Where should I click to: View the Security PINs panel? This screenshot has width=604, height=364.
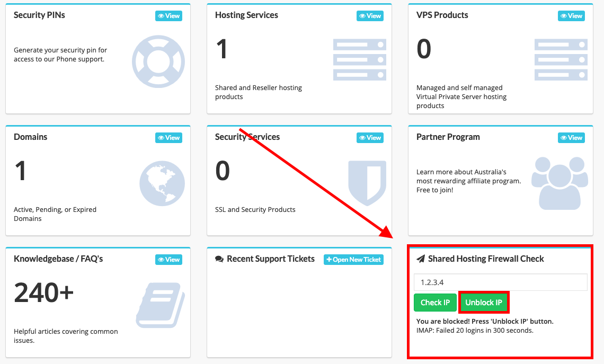click(169, 16)
